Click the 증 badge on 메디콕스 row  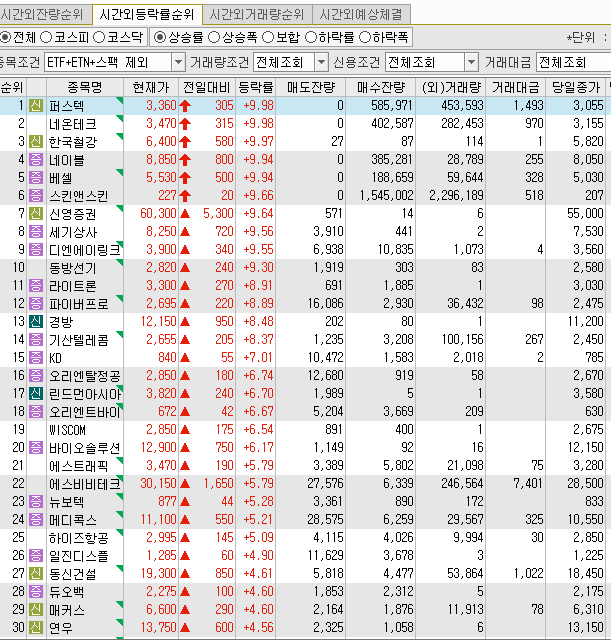pos(36,520)
